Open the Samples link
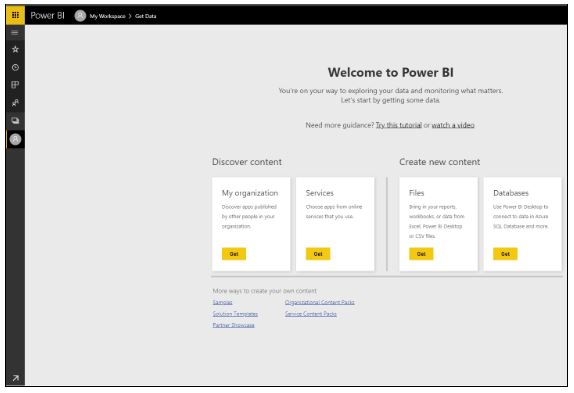 (223, 302)
